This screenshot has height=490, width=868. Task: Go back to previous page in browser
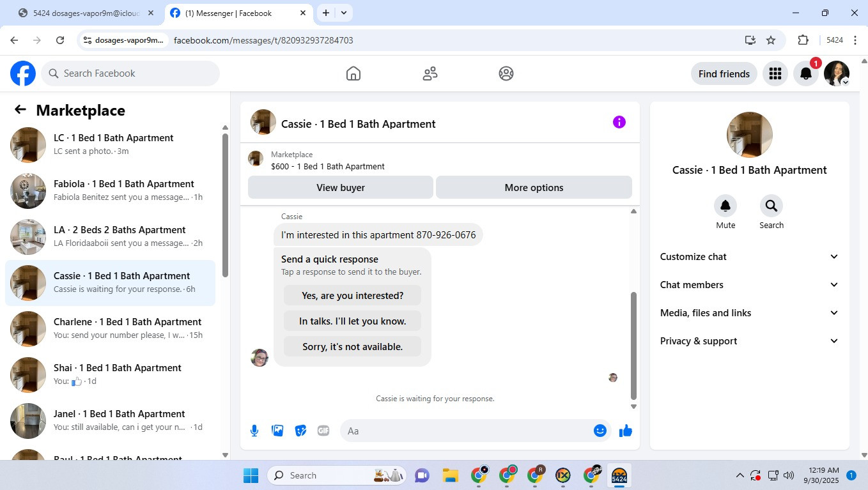[x=14, y=40]
